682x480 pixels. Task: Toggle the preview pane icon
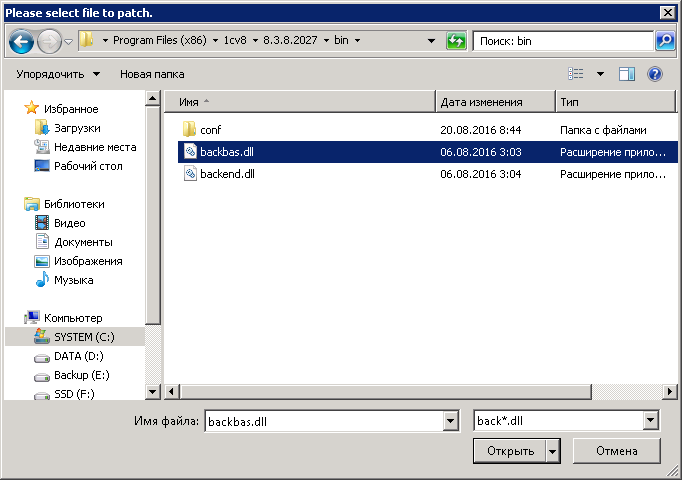coord(627,74)
